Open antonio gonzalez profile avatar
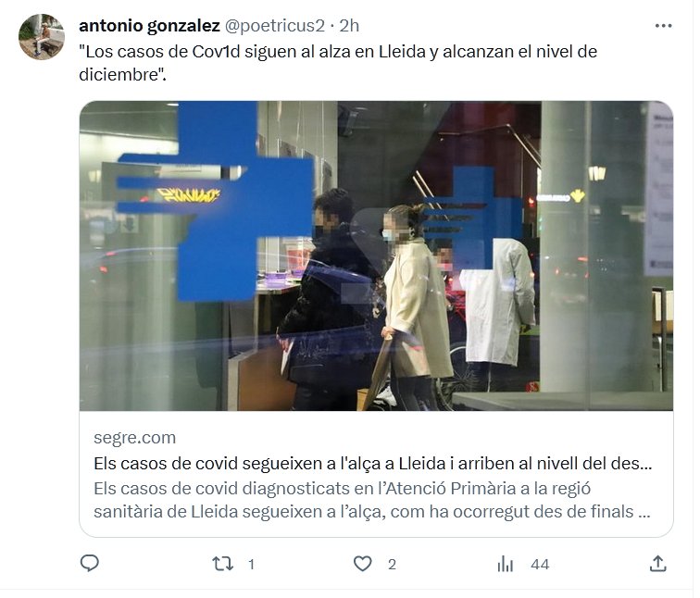The height and width of the screenshot is (598, 700). (42, 37)
